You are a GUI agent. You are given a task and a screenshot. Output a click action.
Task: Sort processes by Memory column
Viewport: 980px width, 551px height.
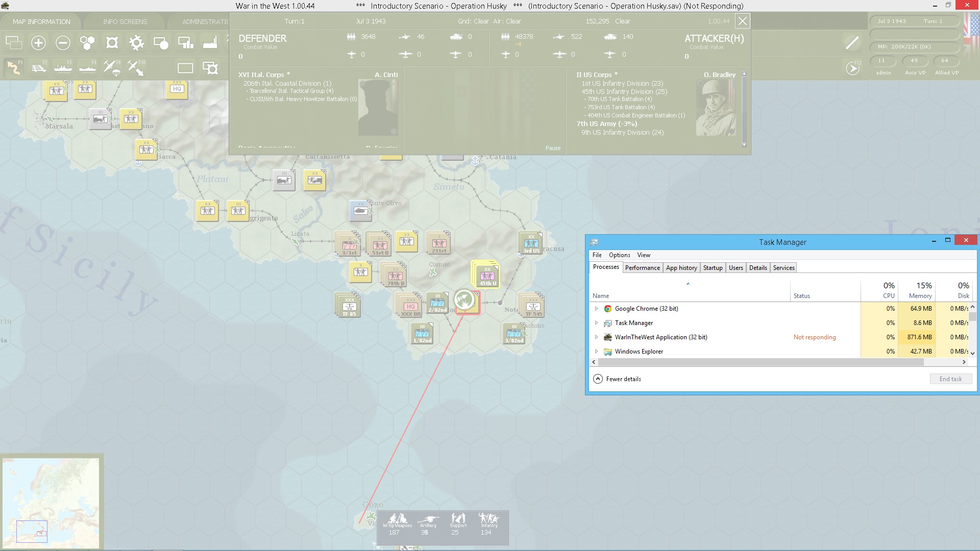tap(917, 290)
